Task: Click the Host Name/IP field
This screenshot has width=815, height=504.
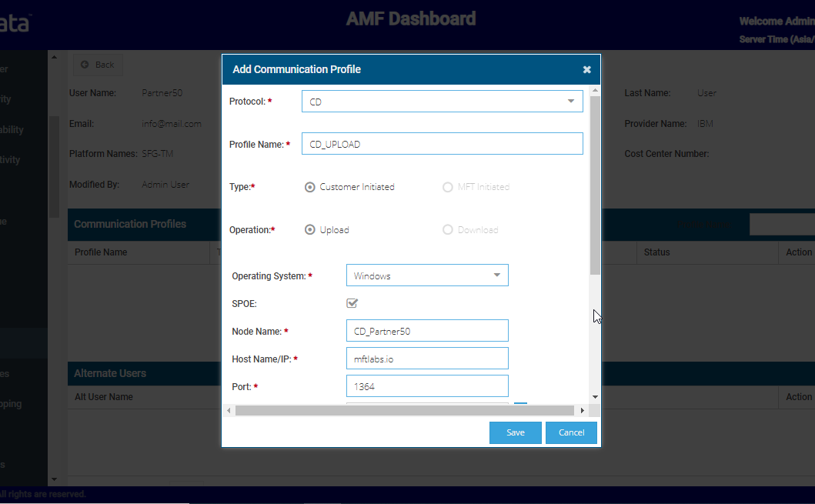Action: pyautogui.click(x=427, y=359)
